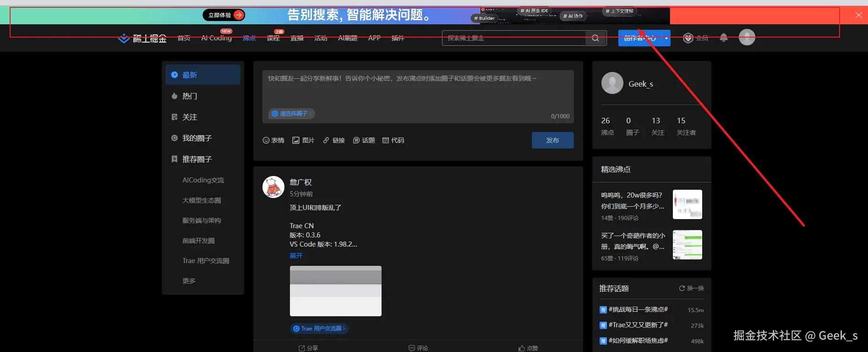Refresh recommended topics with 换一换
Viewport: 868px width, 352px height.
(691, 288)
